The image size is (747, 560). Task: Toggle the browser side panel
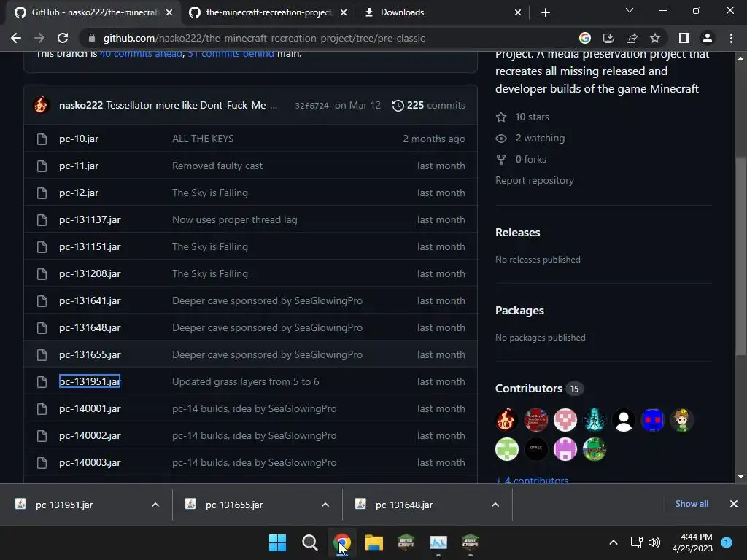684,38
